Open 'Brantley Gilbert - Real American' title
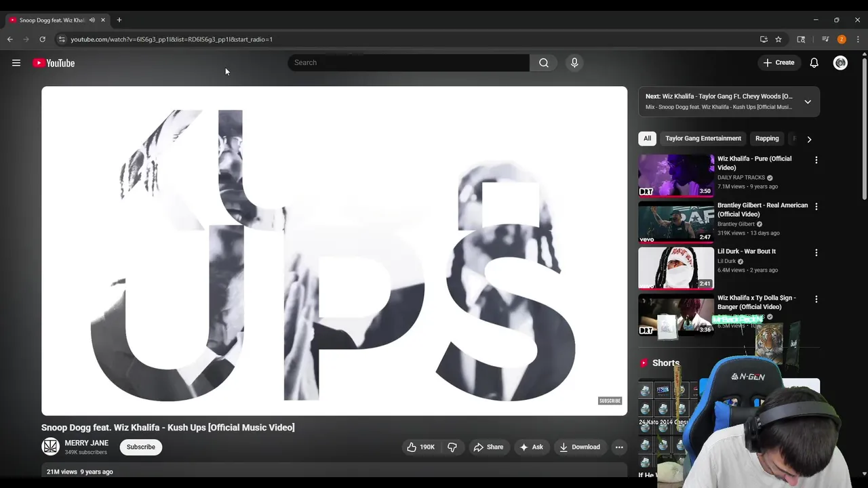Viewport: 868px width, 488px height. [x=763, y=209]
